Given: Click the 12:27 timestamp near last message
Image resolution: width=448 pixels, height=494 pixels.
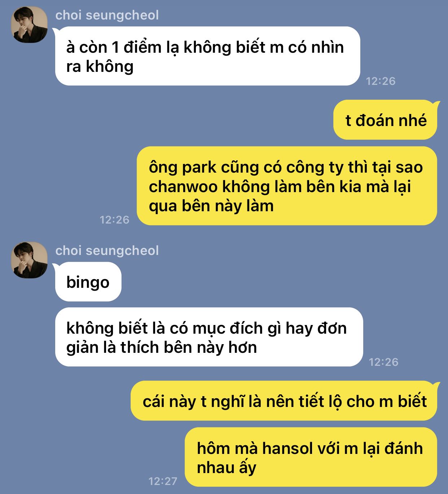Looking at the screenshot, I should pos(163,481).
